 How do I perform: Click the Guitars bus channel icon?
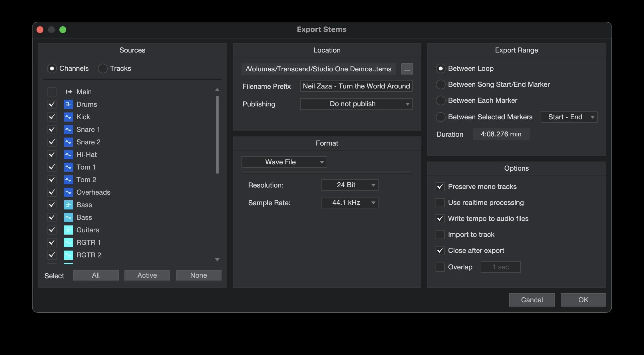(x=69, y=230)
